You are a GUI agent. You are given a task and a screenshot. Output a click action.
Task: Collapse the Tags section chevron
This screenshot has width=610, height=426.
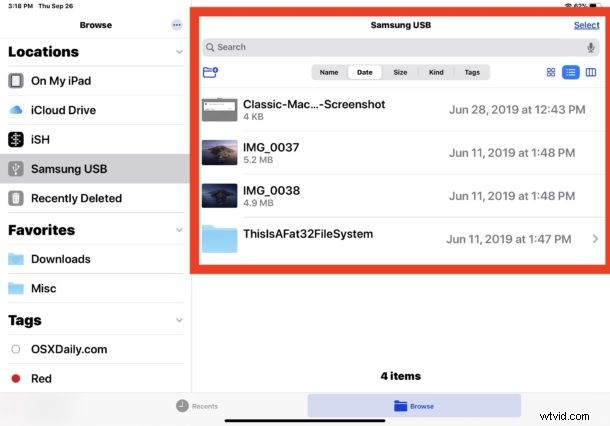(x=179, y=320)
